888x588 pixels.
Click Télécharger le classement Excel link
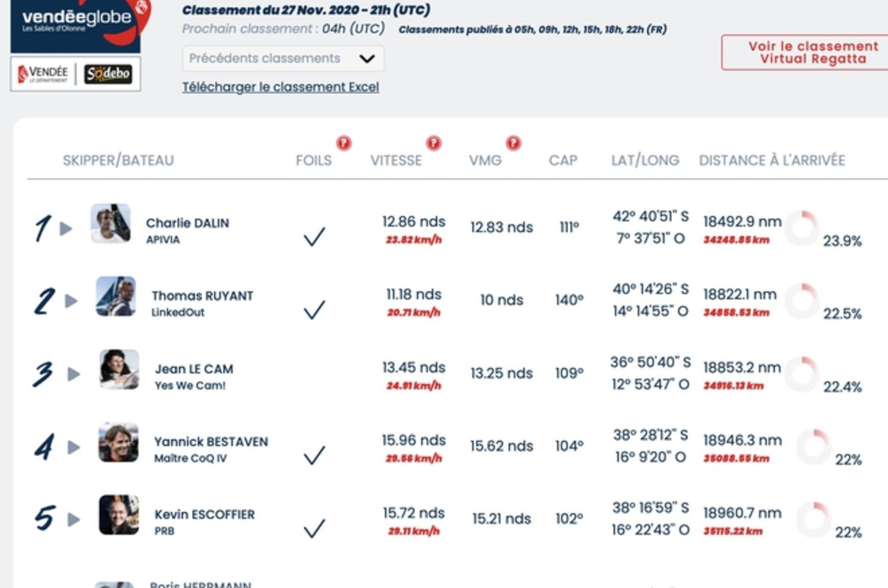click(x=280, y=87)
